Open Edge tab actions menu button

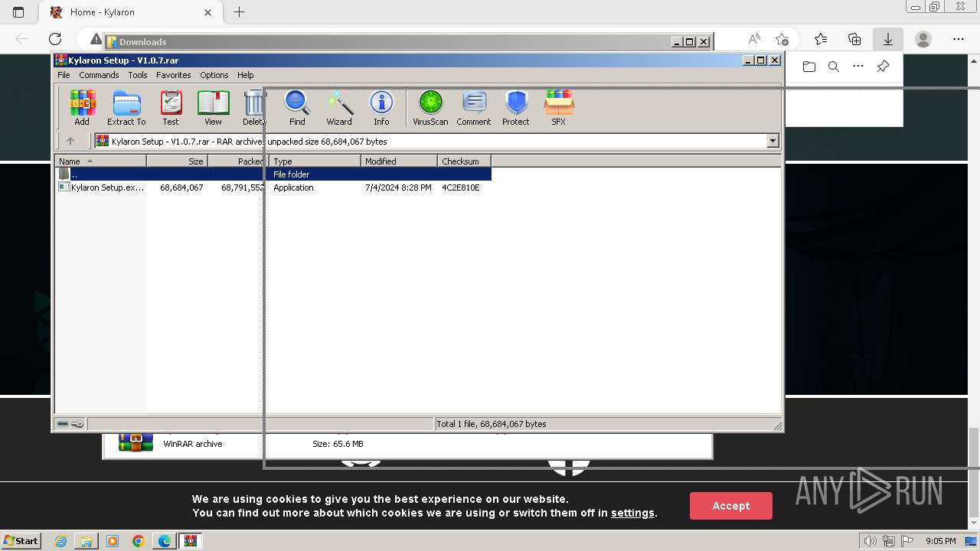18,12
